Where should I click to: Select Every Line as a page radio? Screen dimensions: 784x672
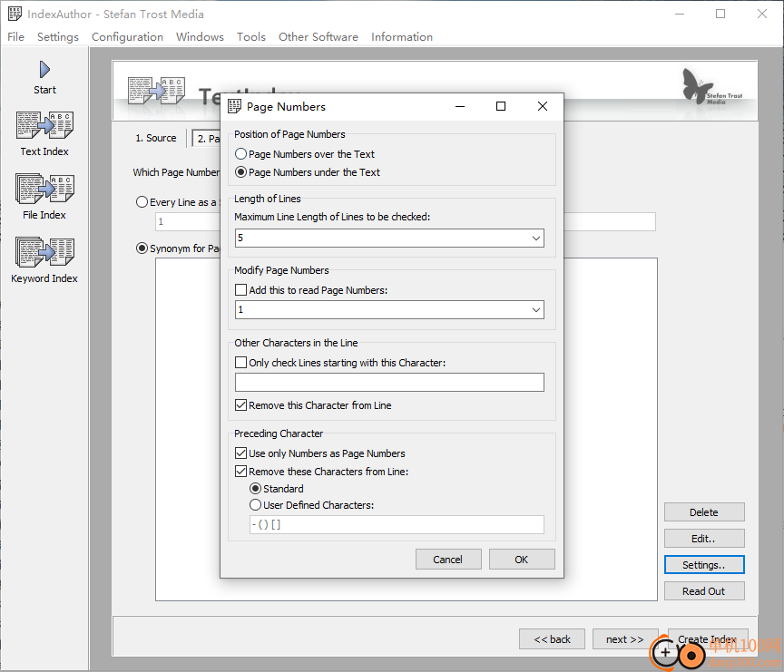click(142, 202)
